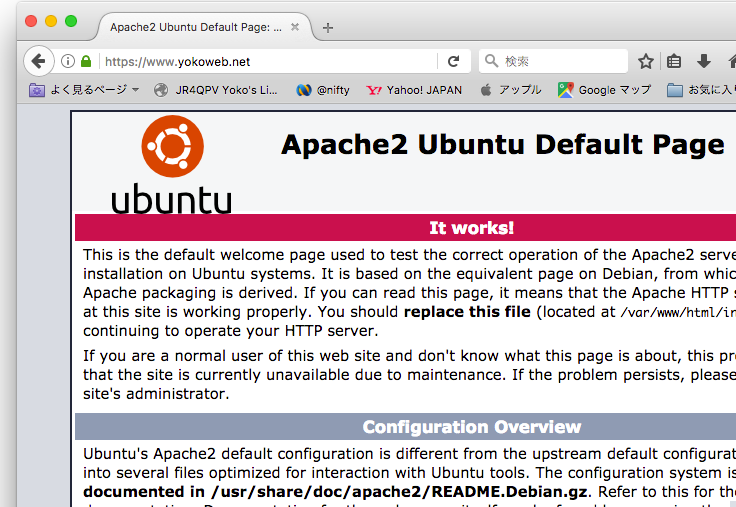Open the Google マップ bookmark

[605, 90]
